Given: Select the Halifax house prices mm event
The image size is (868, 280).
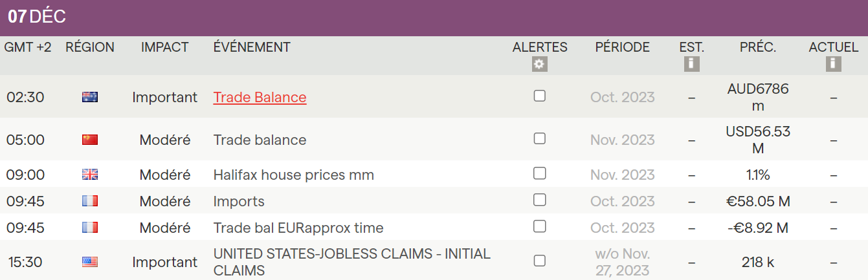Looking at the screenshot, I should click(x=293, y=175).
